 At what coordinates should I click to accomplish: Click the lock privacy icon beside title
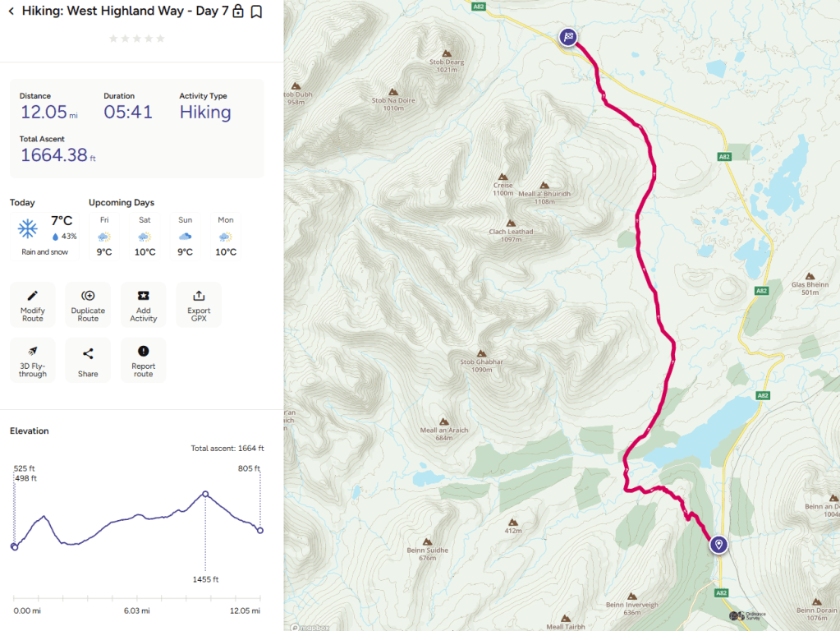point(238,12)
